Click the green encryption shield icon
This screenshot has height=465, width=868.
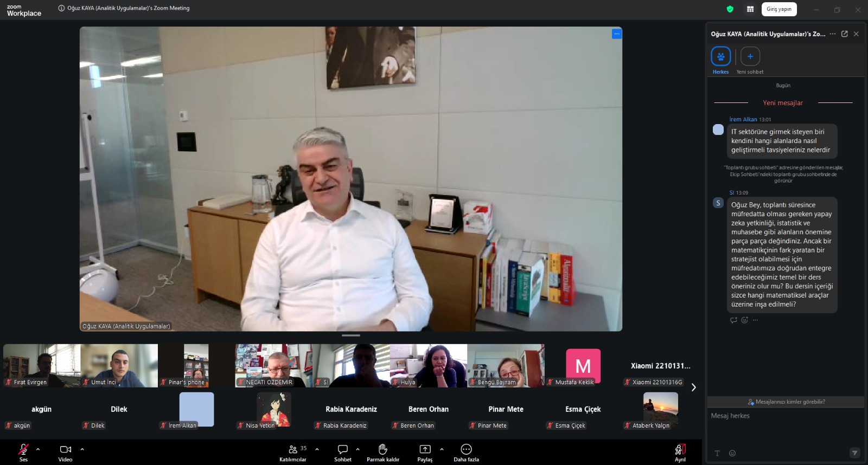pos(730,9)
